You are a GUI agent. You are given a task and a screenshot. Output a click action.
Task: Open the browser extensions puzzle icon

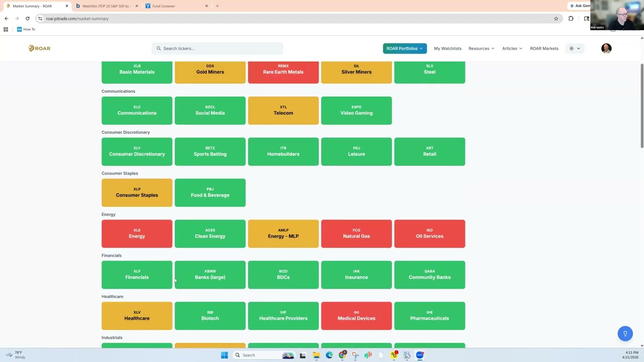[571, 19]
